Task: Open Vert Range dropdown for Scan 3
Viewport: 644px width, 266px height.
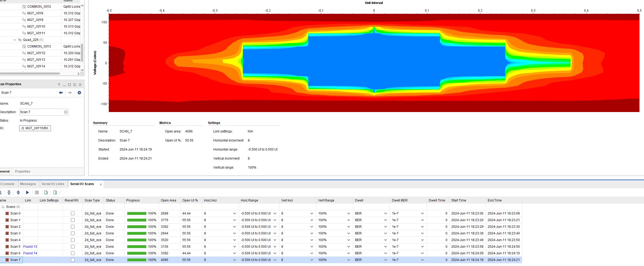Action: tap(349, 233)
